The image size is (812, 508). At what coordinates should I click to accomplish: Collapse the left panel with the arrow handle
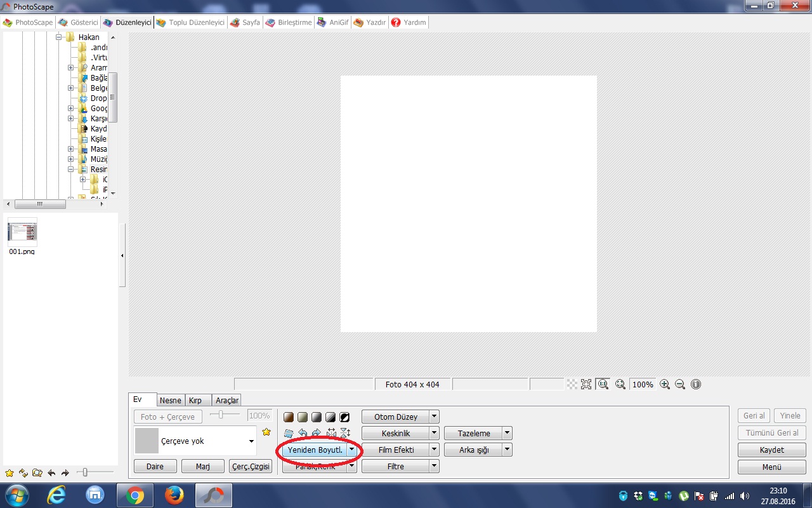pos(122,255)
